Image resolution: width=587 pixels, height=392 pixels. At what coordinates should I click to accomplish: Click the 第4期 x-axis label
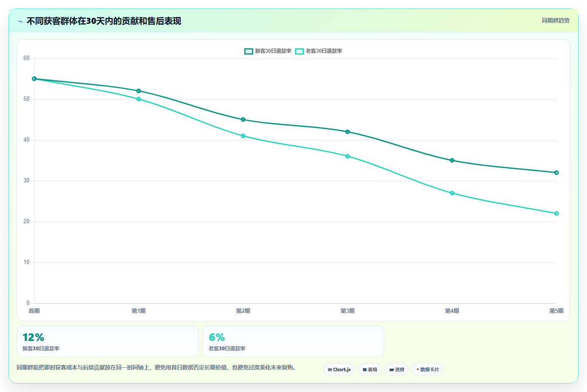(452, 311)
